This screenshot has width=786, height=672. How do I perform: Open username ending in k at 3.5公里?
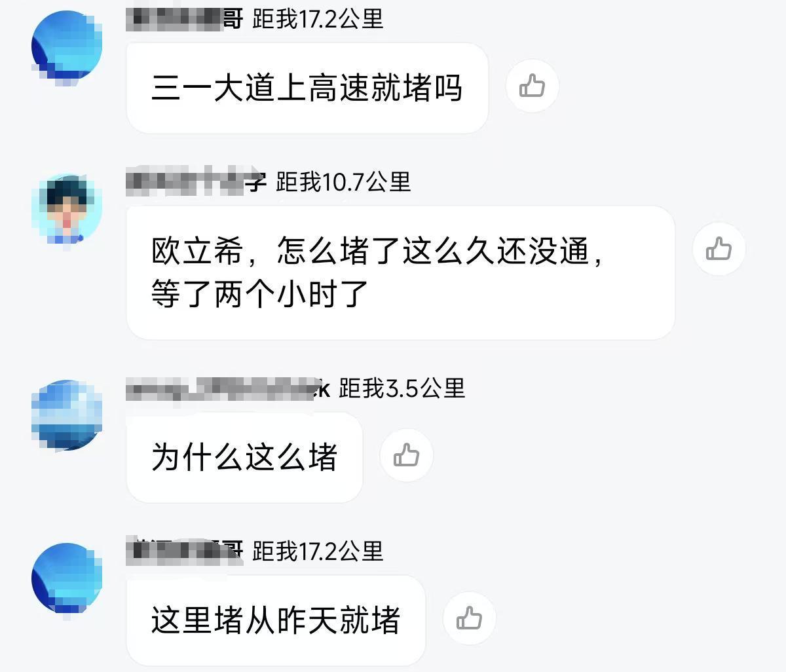(x=228, y=388)
